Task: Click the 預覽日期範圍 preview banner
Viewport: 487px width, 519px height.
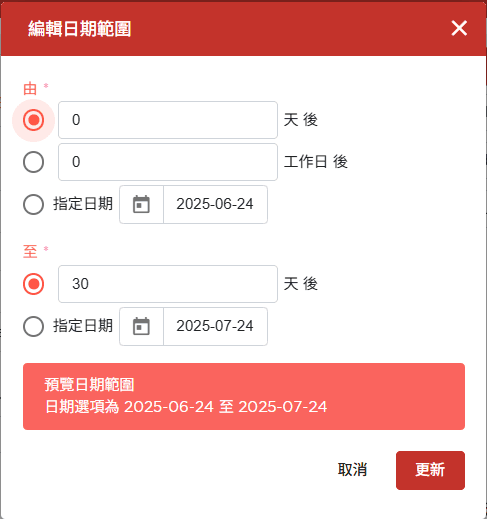Action: pos(244,396)
